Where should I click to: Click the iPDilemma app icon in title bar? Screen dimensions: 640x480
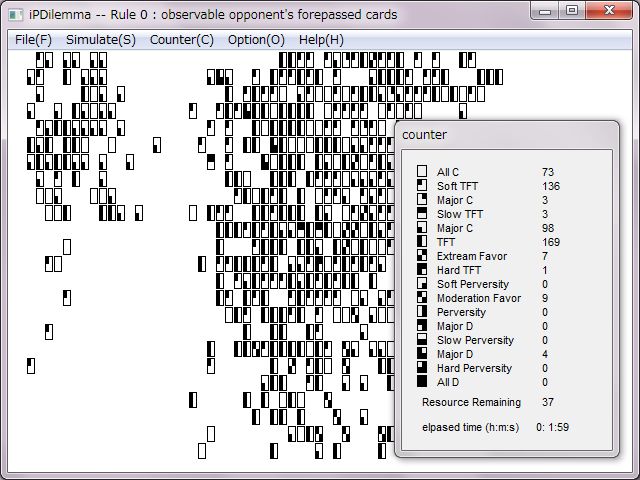16,15
